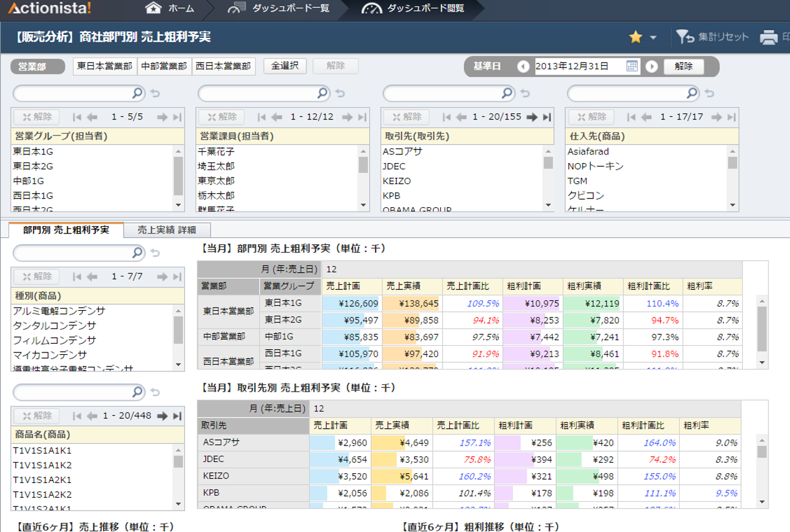Select 中部営業部 filter button
Image resolution: width=790 pixels, height=532 pixels.
pyautogui.click(x=164, y=66)
